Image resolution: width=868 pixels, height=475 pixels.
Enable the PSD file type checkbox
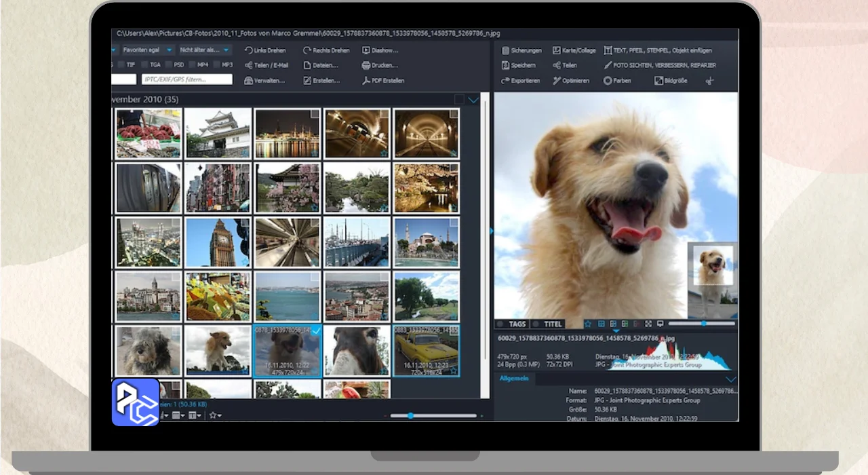(169, 65)
